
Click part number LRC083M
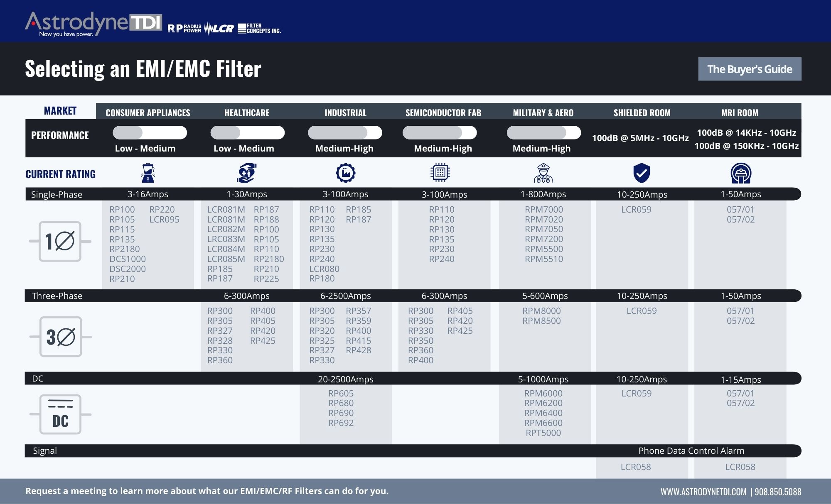tap(226, 239)
